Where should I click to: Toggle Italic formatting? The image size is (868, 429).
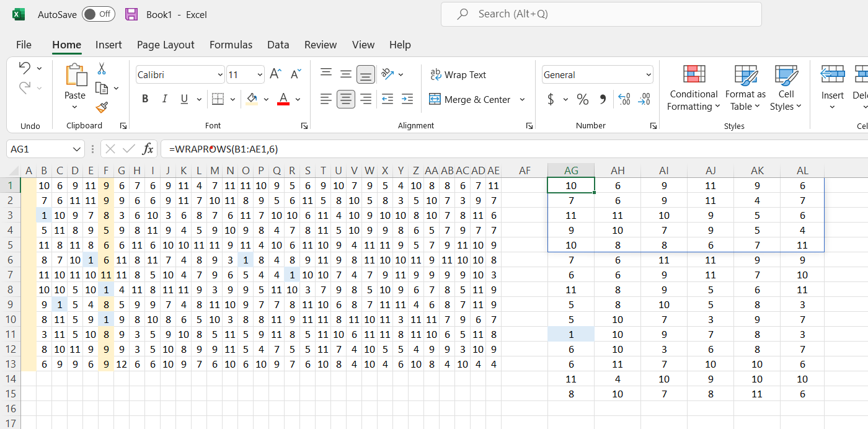(165, 99)
